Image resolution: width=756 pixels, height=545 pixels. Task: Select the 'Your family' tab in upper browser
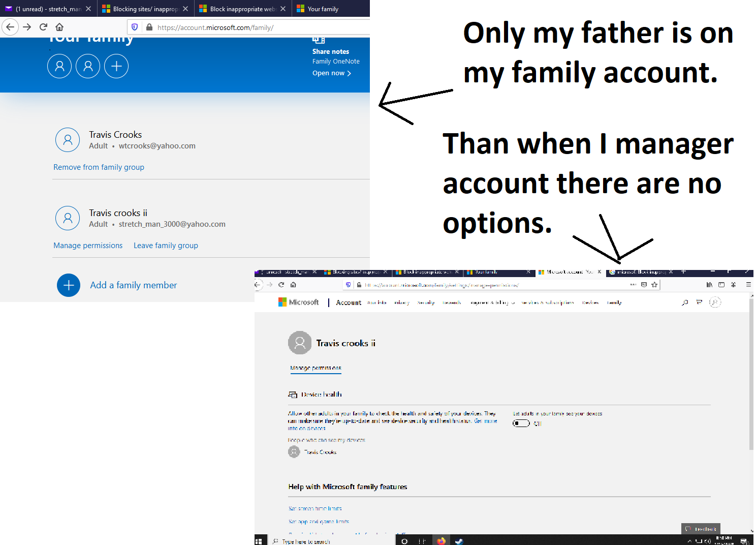pos(331,9)
